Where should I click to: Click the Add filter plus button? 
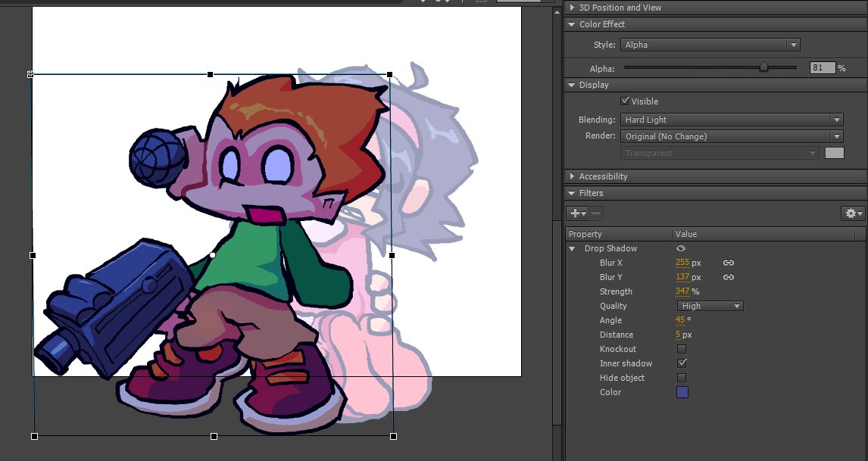coord(577,213)
